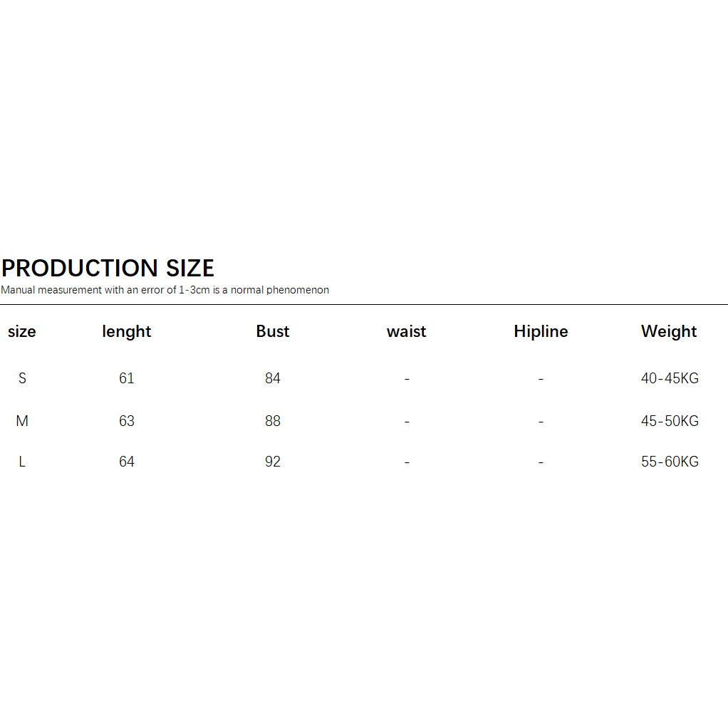The image size is (728, 728).
Task: Click bust value 88
Action: coord(273,421)
